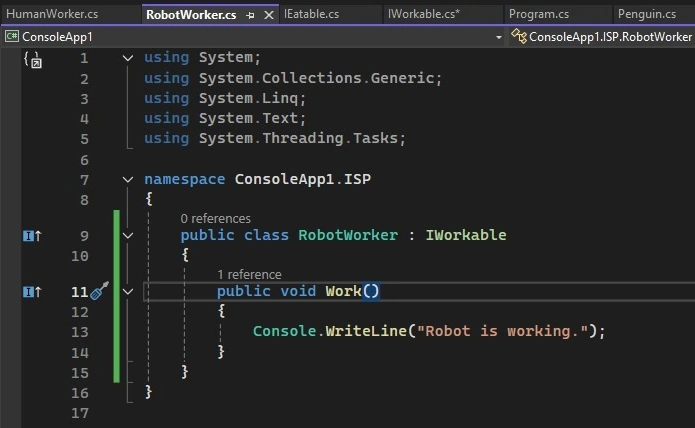Click the interface implementation glyph on line 9
The height and width of the screenshot is (428, 695).
32,236
